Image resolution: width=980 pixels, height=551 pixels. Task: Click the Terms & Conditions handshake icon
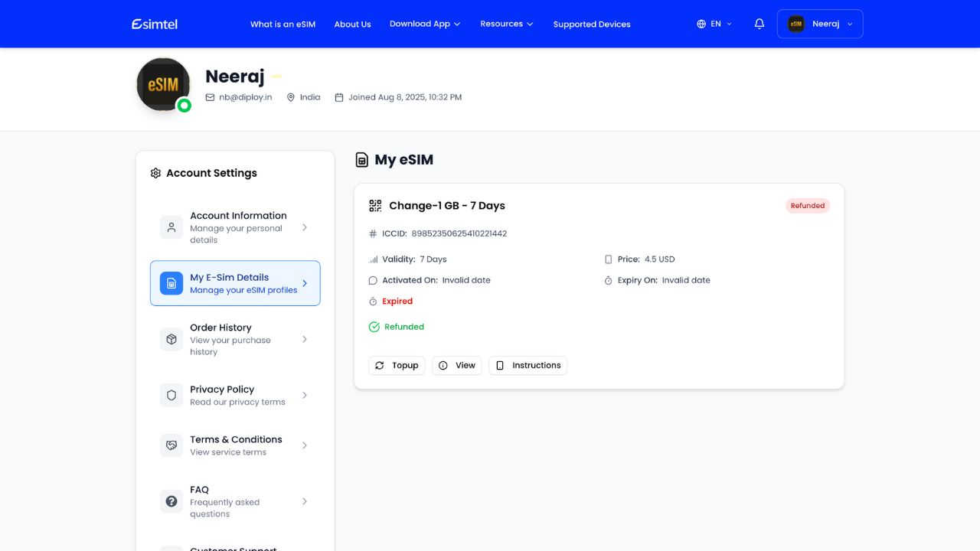point(171,445)
